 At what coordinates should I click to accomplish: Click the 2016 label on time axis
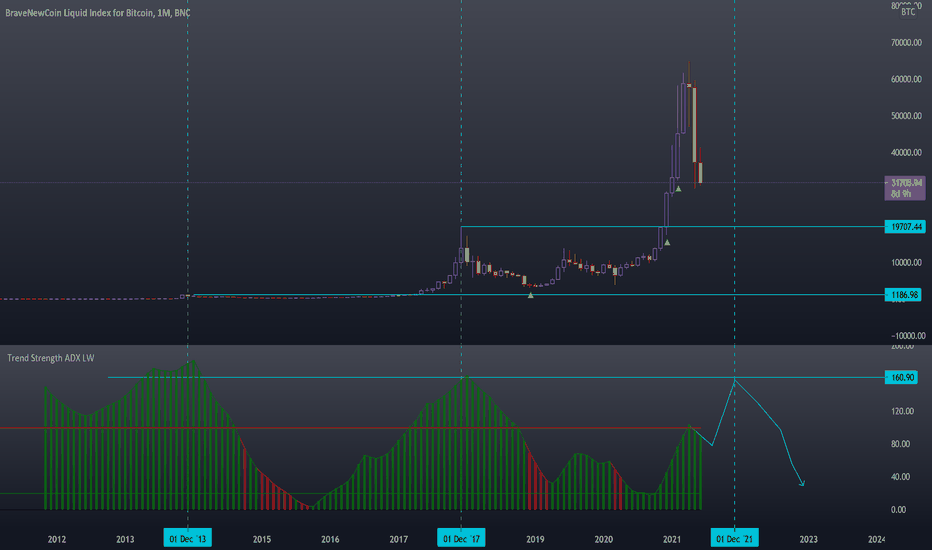[x=330, y=539]
